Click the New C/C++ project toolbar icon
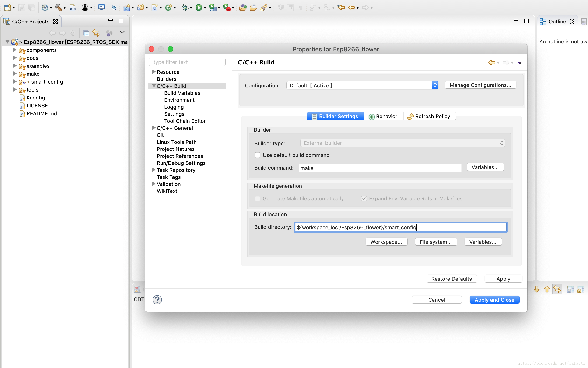The image size is (588, 368). [126, 7]
